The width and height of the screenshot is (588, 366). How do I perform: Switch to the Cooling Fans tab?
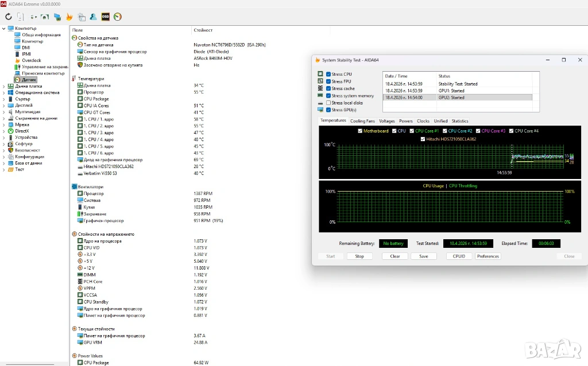tap(362, 121)
